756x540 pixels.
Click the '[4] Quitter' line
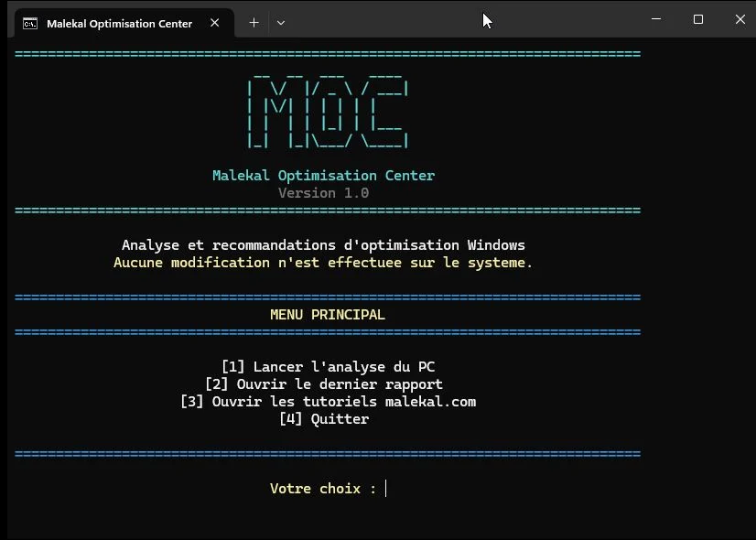[x=324, y=419]
